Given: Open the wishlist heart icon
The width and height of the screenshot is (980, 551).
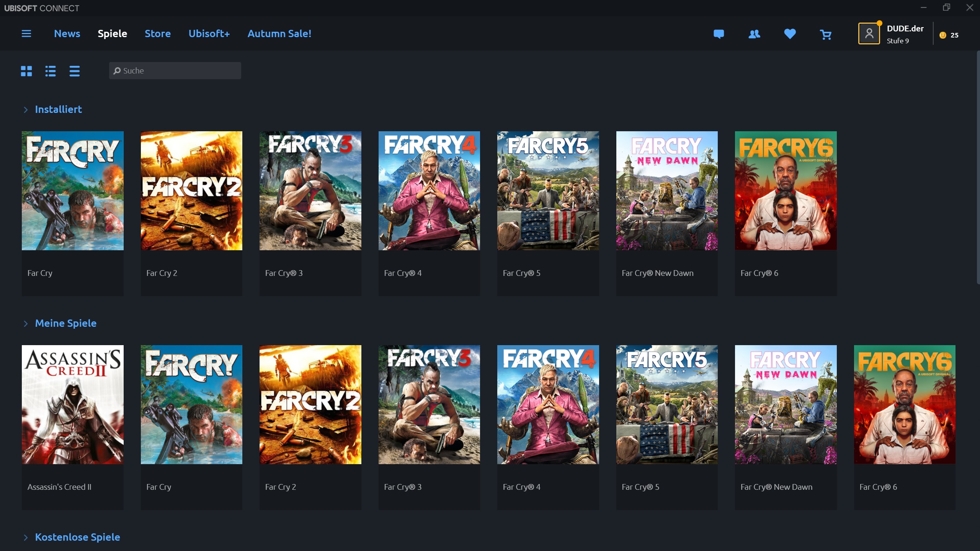Looking at the screenshot, I should (790, 34).
